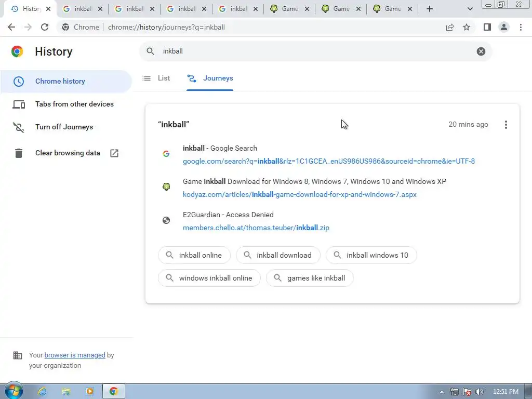Share this page using the share icon
532x399 pixels.
(450, 27)
